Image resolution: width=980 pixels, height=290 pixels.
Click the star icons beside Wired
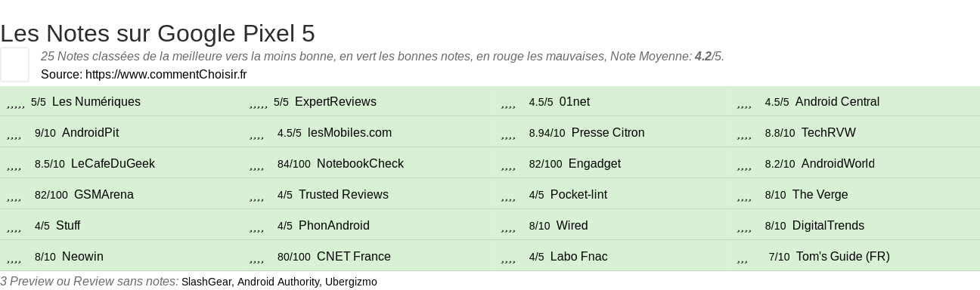click(508, 226)
